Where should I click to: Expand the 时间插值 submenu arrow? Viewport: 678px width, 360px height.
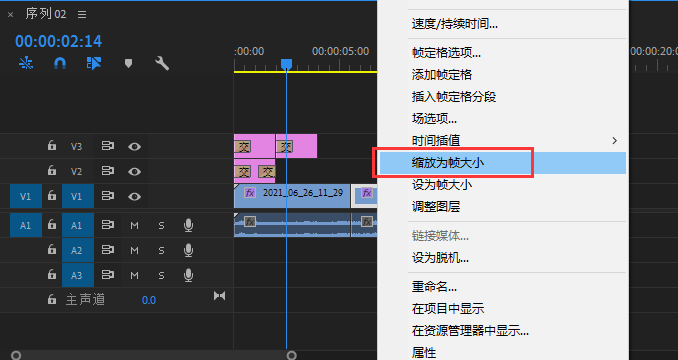(614, 140)
